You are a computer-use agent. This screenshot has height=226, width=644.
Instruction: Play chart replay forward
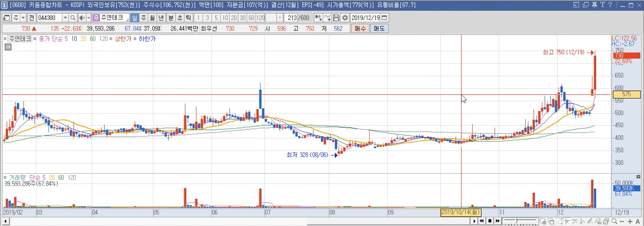click(474, 221)
